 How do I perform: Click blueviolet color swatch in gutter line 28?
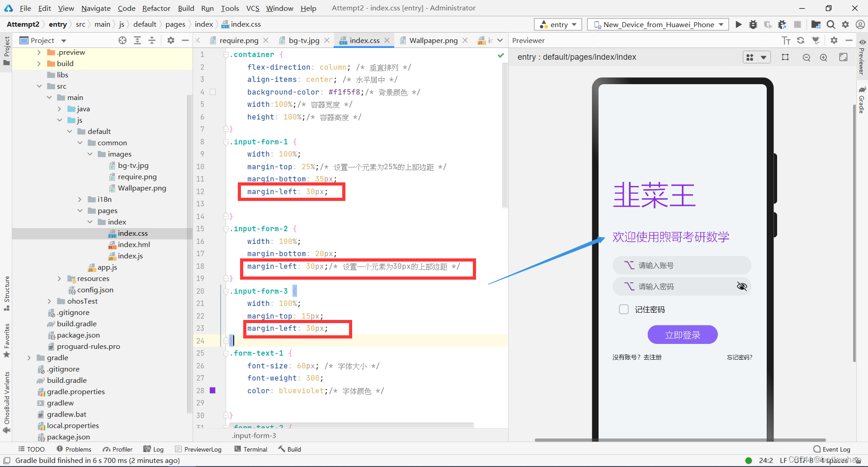pos(212,390)
